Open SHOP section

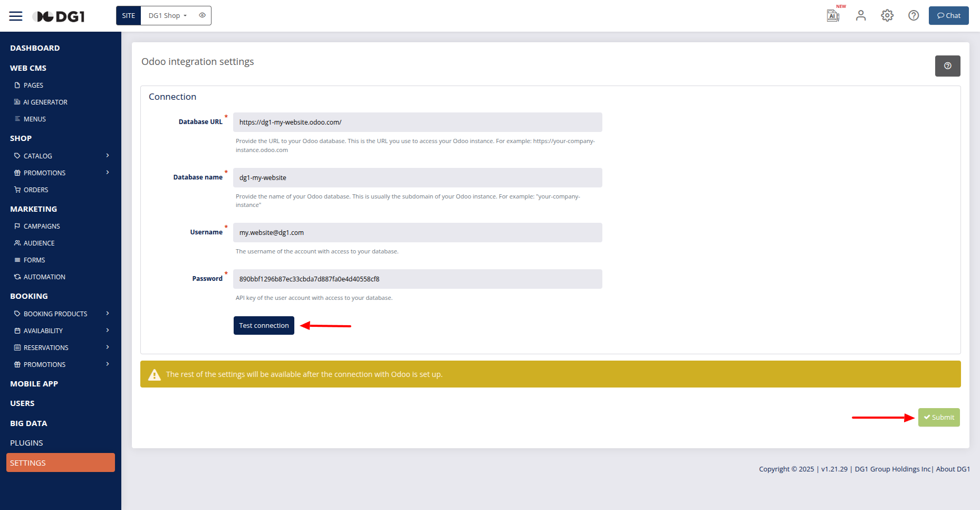21,138
